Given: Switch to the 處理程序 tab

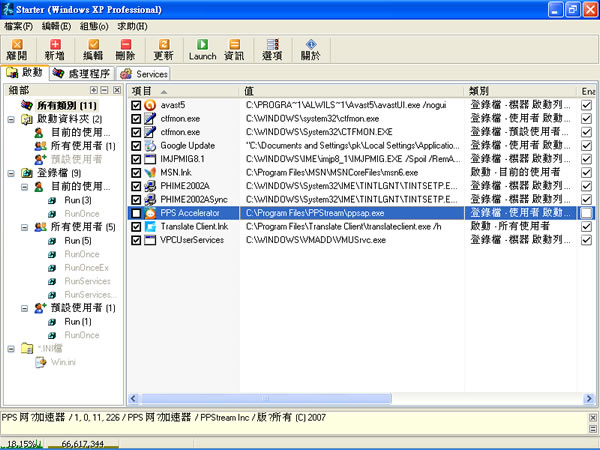Looking at the screenshot, I should pyautogui.click(x=82, y=73).
